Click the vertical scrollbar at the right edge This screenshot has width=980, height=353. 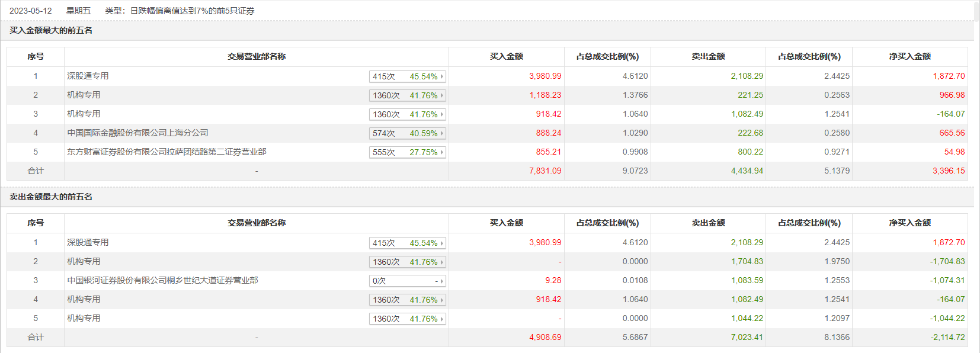coord(977,178)
